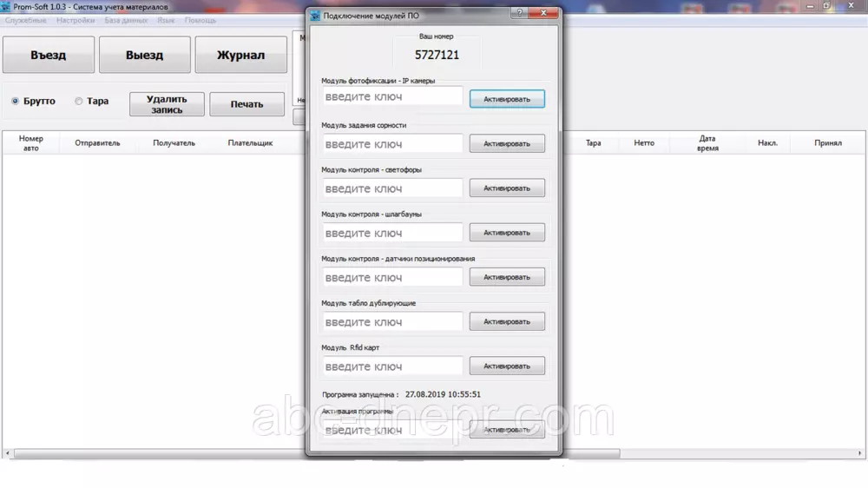Image resolution: width=868 pixels, height=488 pixels.
Task: Click the horizontal scrollbar's left arrow
Action: tap(8, 454)
